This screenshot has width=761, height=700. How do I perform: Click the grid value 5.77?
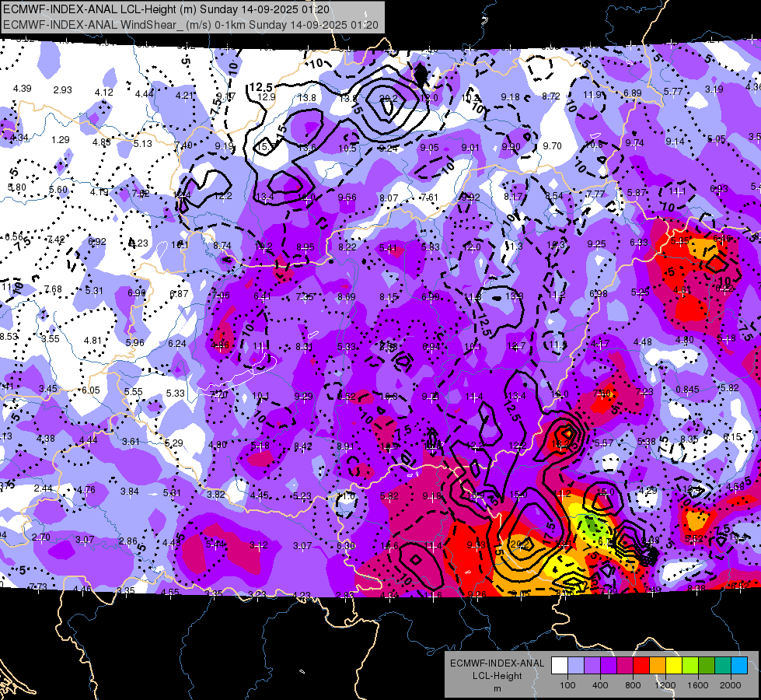coord(673,91)
